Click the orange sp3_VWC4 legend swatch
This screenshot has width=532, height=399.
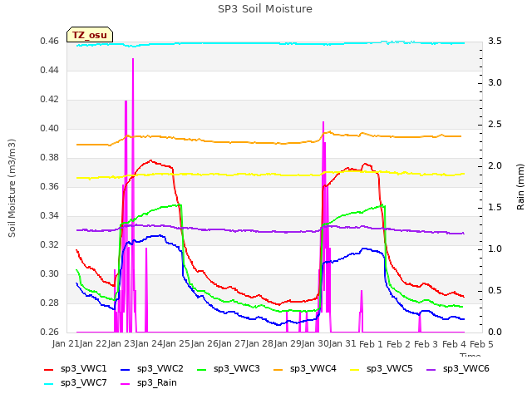point(278,370)
